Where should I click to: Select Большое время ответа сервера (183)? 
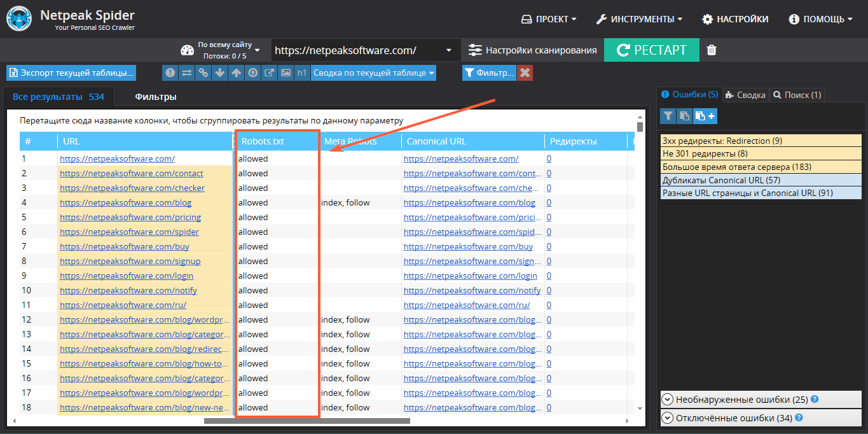[x=761, y=167]
